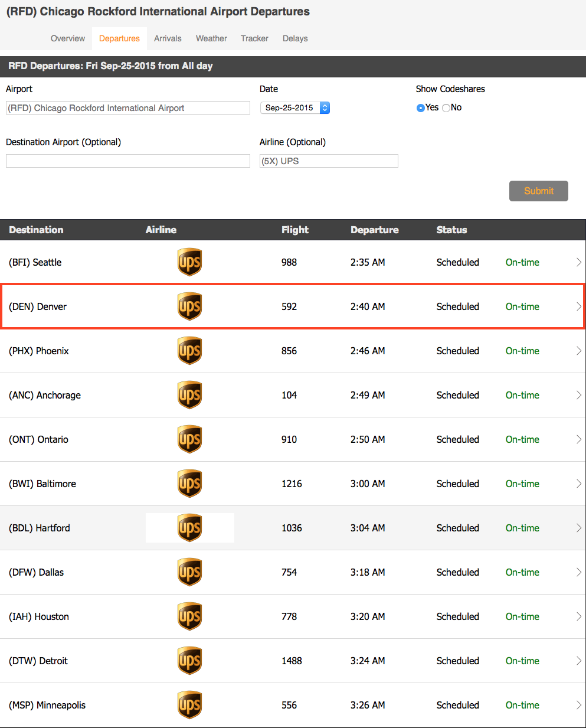Click the UPS logo in Hartford row
The height and width of the screenshot is (728, 586).
click(x=189, y=528)
